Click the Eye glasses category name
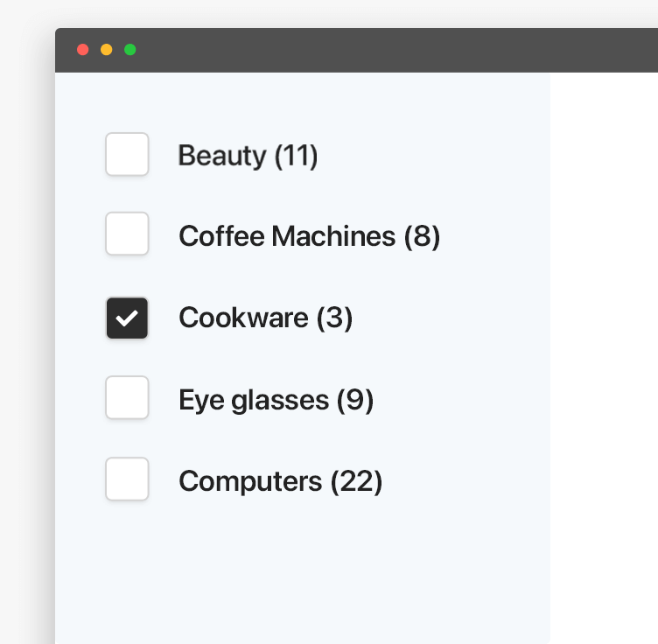 254,400
